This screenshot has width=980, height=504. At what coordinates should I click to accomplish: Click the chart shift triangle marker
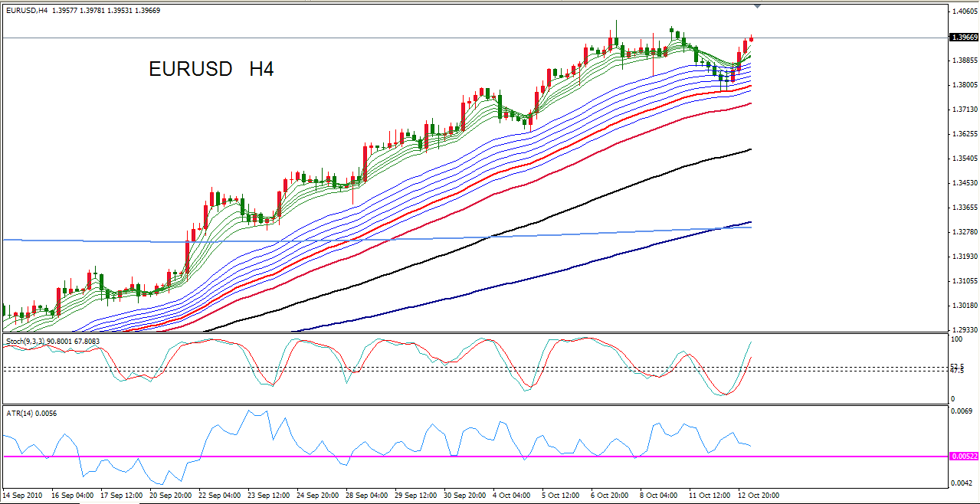758,7
